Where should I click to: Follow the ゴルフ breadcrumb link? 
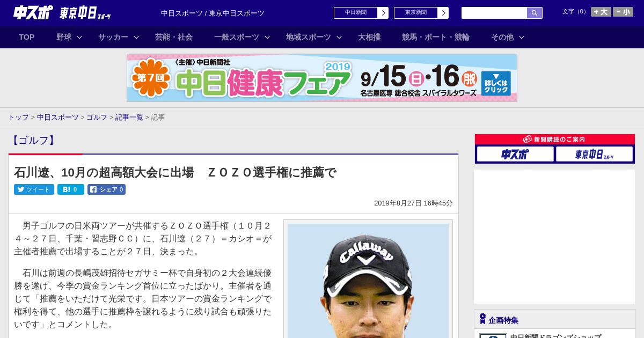(x=97, y=117)
